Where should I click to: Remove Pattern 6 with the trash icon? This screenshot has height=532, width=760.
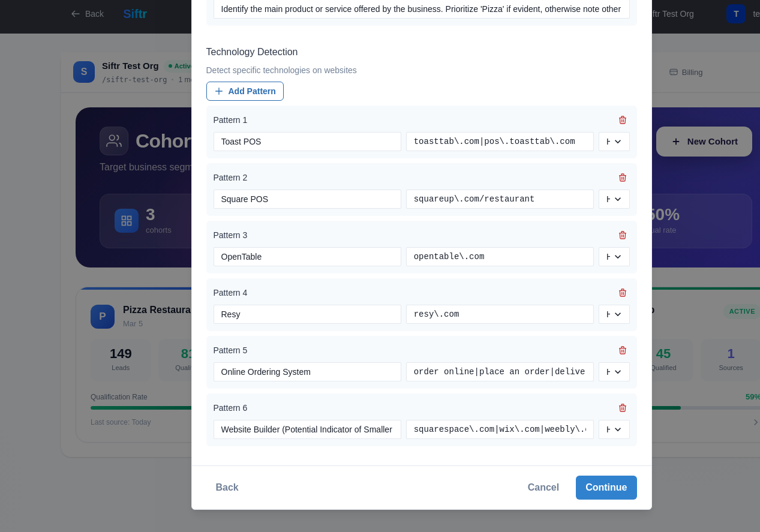tap(623, 408)
